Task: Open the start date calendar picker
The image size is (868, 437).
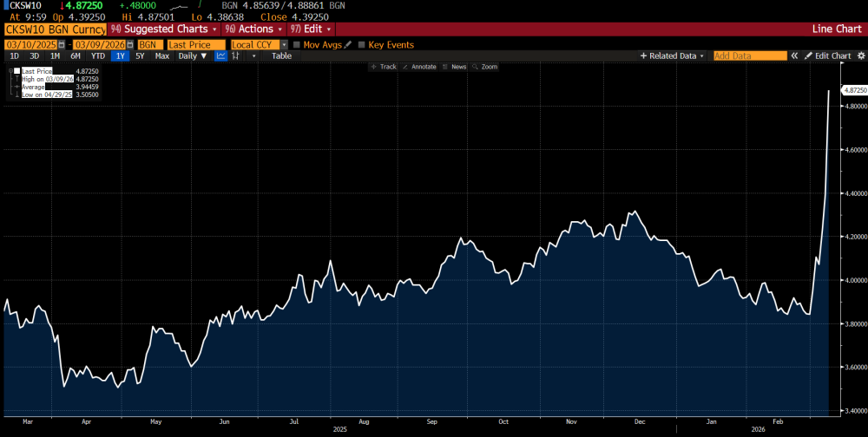Action: point(67,44)
